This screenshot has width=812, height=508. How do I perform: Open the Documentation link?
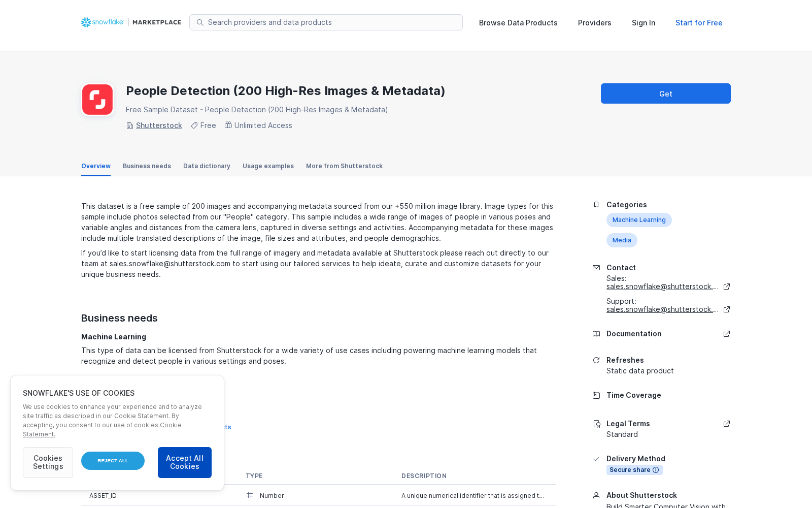[x=634, y=334]
